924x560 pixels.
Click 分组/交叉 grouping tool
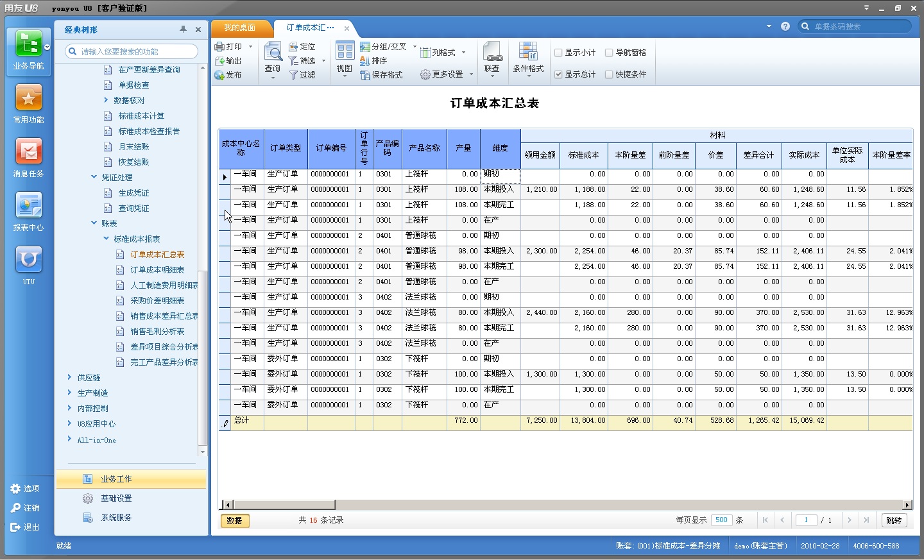384,47
